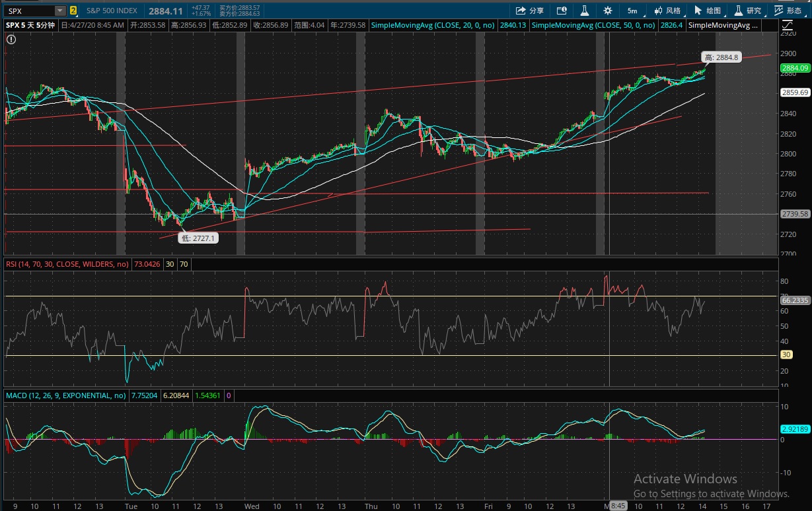Click the Thu label on time axis
This screenshot has width=812, height=511.
click(x=371, y=506)
